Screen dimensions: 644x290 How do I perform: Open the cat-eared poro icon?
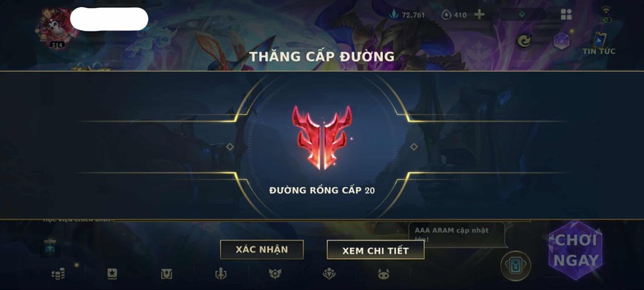[x=384, y=274]
